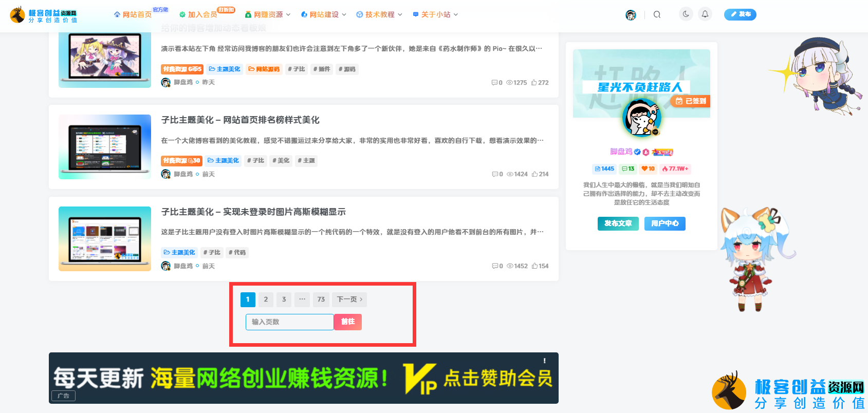Click the like icon showing 154
Image resolution: width=868 pixels, height=413 pixels.
[535, 266]
